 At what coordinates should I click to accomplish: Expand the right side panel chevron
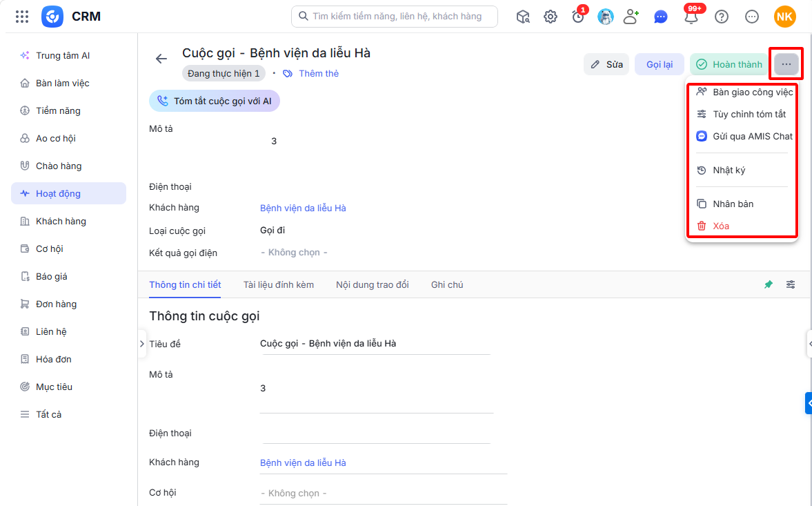pyautogui.click(x=809, y=344)
